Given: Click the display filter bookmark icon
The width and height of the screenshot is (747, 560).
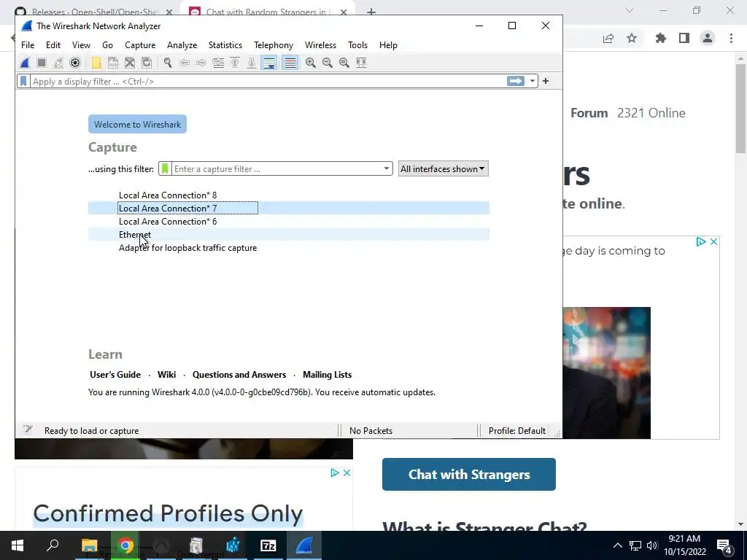Looking at the screenshot, I should [x=23, y=81].
